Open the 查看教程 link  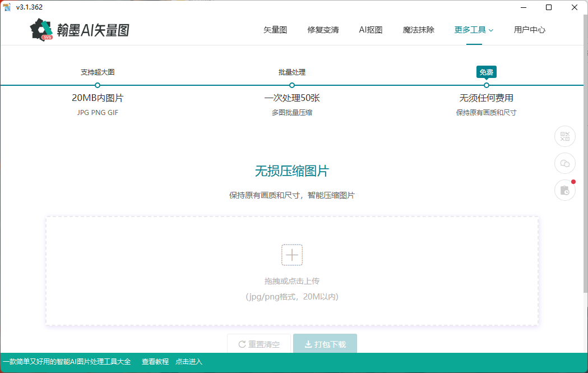click(155, 362)
